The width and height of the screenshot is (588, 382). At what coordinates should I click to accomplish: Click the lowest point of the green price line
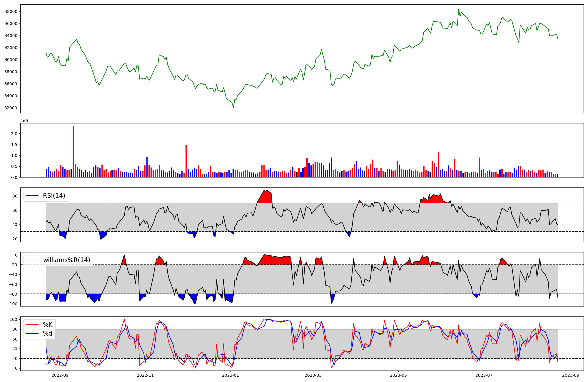pos(233,108)
